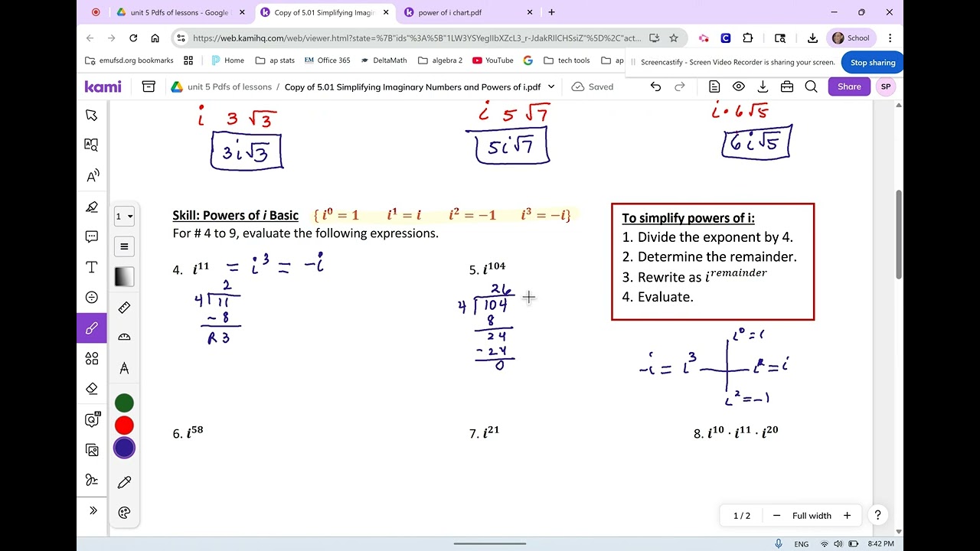The image size is (980, 551).
Task: Pick the dark blue color swatch
Action: [124, 448]
